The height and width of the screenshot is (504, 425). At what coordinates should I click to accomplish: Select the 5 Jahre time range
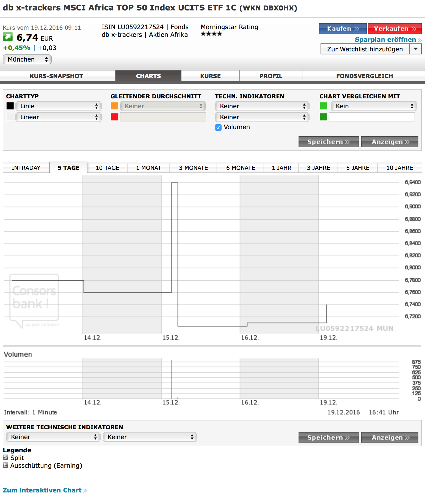pyautogui.click(x=358, y=168)
